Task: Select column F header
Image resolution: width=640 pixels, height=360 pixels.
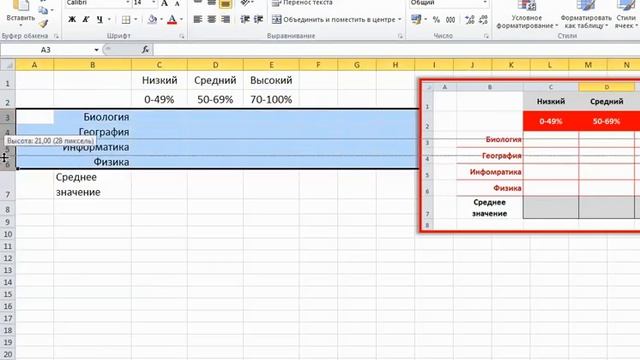Action: (x=318, y=65)
